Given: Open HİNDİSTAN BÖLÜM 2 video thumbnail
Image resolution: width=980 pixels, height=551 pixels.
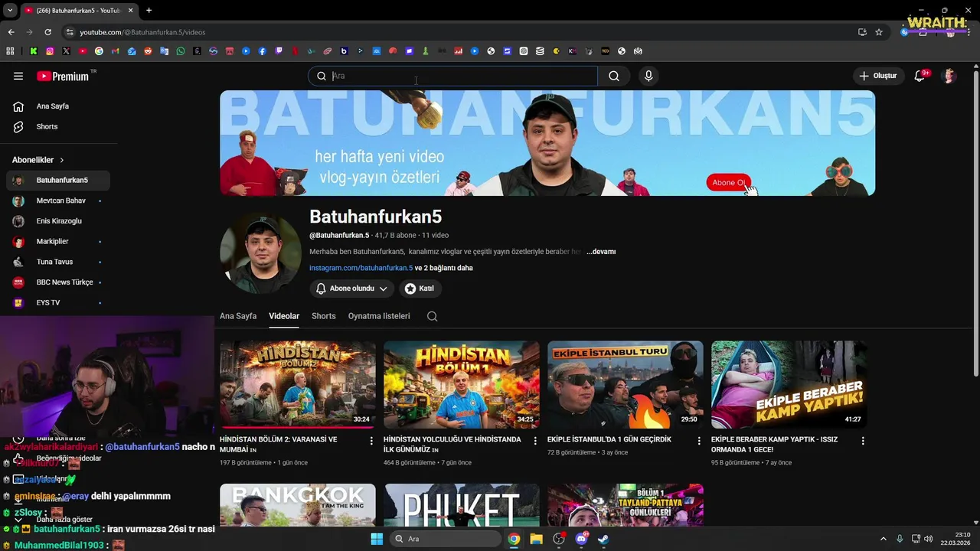Looking at the screenshot, I should tap(298, 385).
